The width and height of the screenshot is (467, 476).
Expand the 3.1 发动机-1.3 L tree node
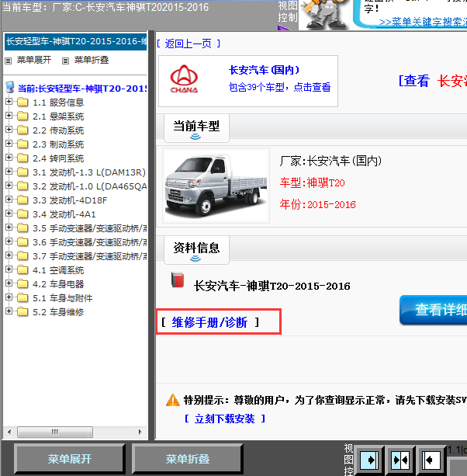pos(9,171)
